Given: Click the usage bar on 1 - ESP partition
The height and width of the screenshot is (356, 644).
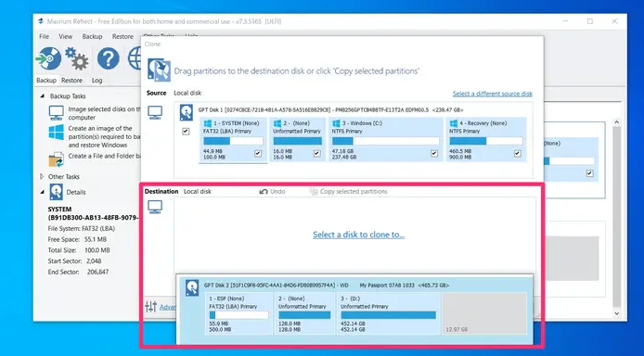Looking at the screenshot, I should pyautogui.click(x=239, y=315).
